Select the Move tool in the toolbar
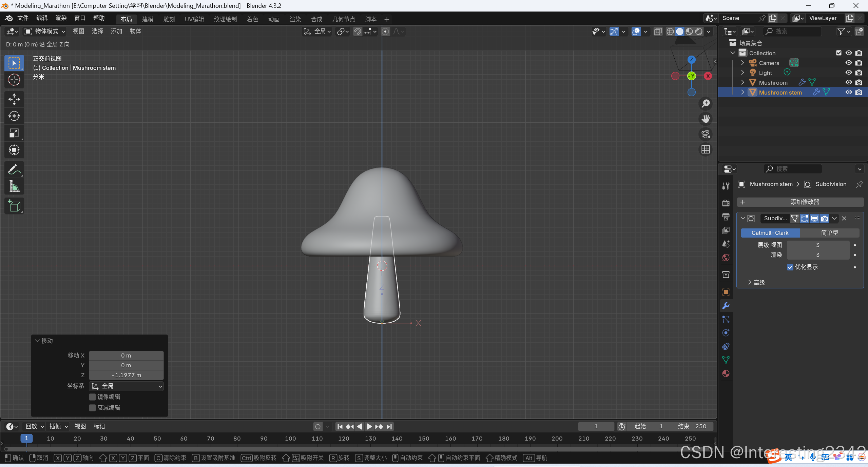Viewport: 868px width, 467px height. click(14, 99)
